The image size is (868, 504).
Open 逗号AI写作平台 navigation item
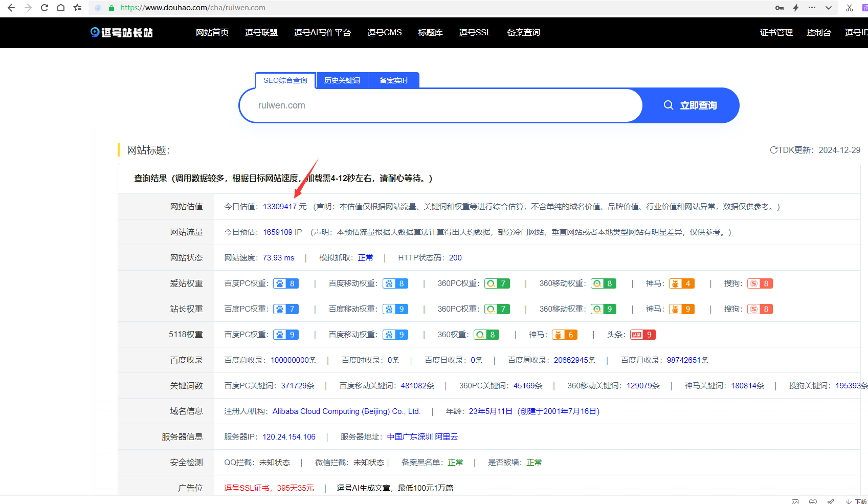coord(322,32)
